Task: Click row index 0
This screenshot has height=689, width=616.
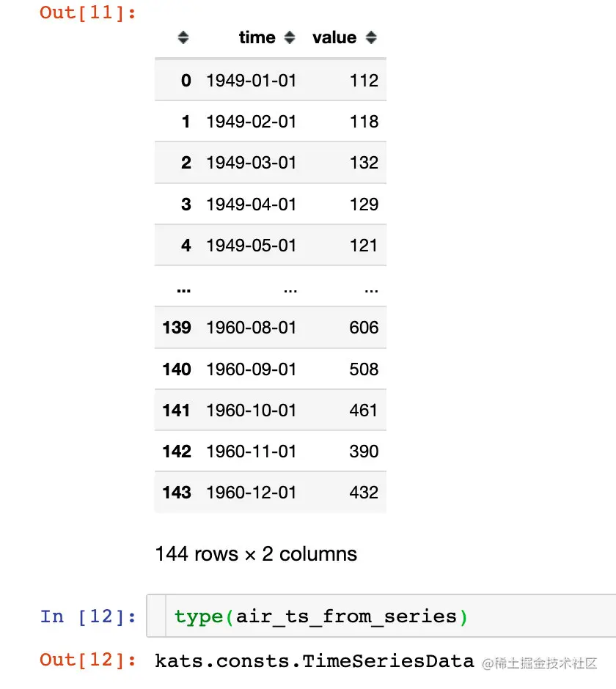Action: pos(186,81)
